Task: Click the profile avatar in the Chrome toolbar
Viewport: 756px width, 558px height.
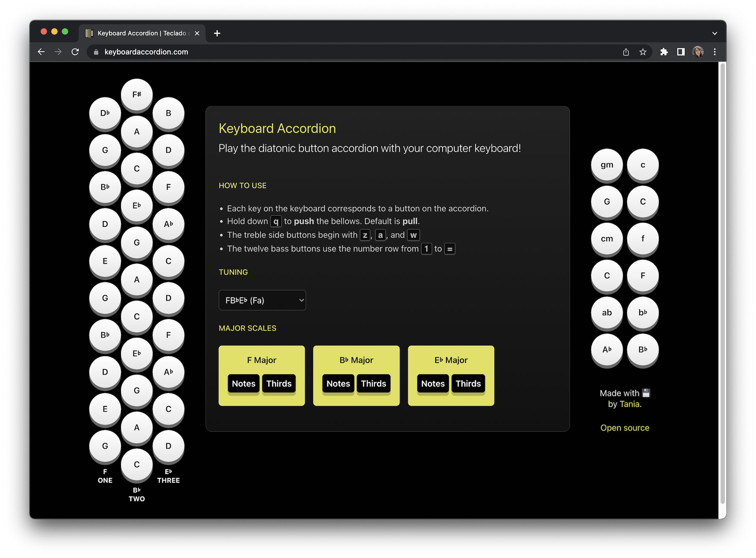Action: pos(698,52)
